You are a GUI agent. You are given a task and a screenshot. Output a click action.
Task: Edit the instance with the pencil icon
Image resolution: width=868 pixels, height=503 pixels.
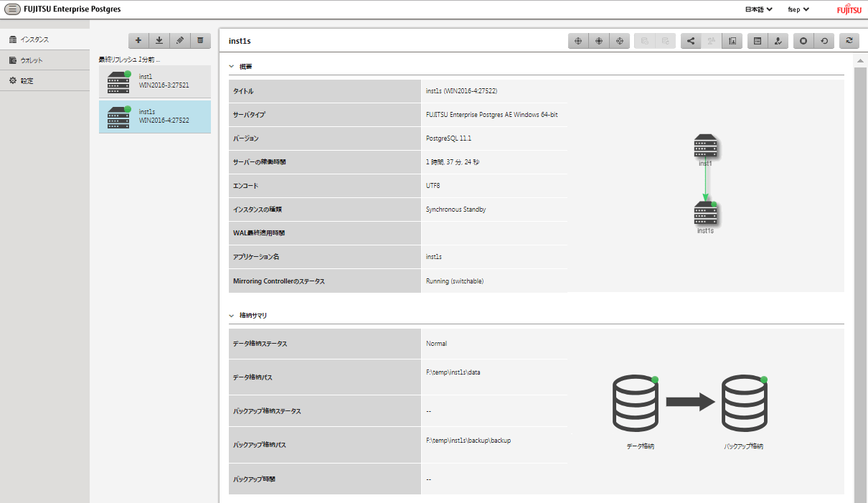(180, 40)
